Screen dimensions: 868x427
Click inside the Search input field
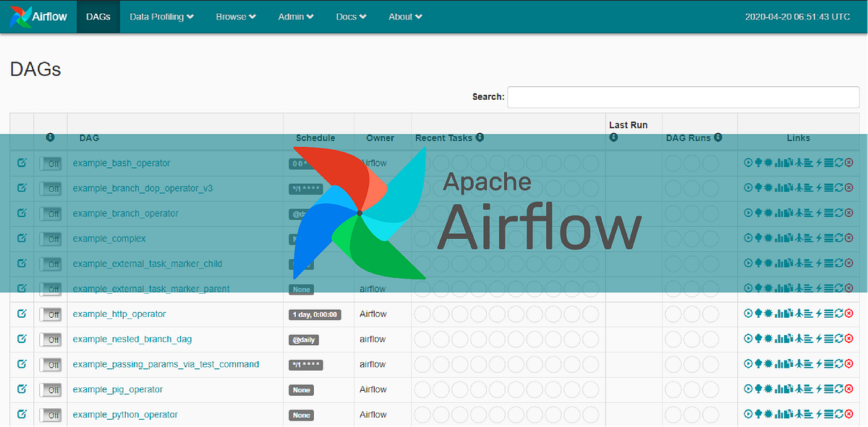coord(683,97)
